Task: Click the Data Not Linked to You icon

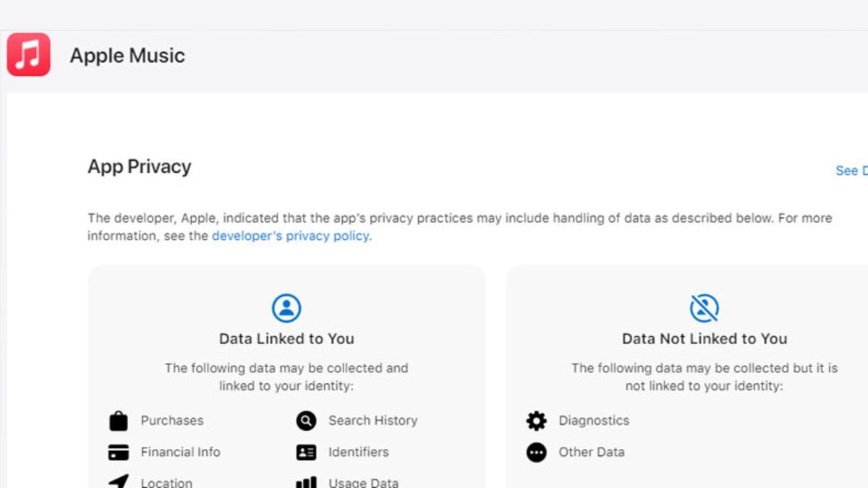Action: coord(704,308)
